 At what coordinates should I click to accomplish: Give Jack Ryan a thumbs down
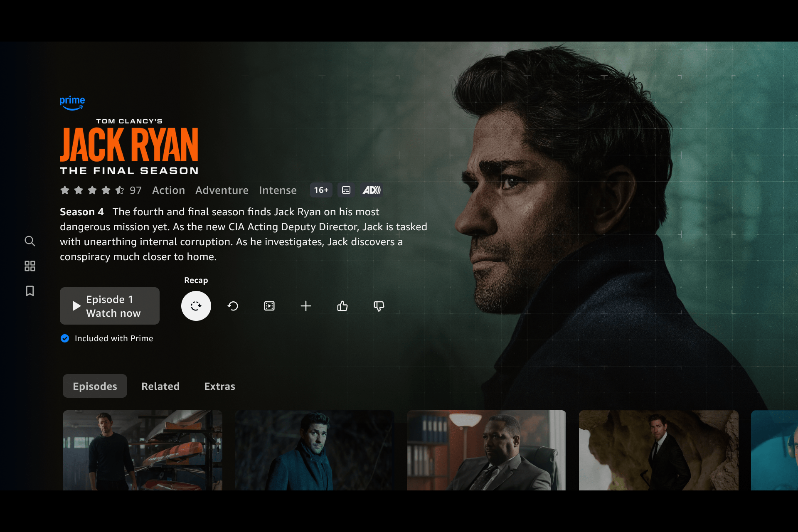pyautogui.click(x=379, y=306)
